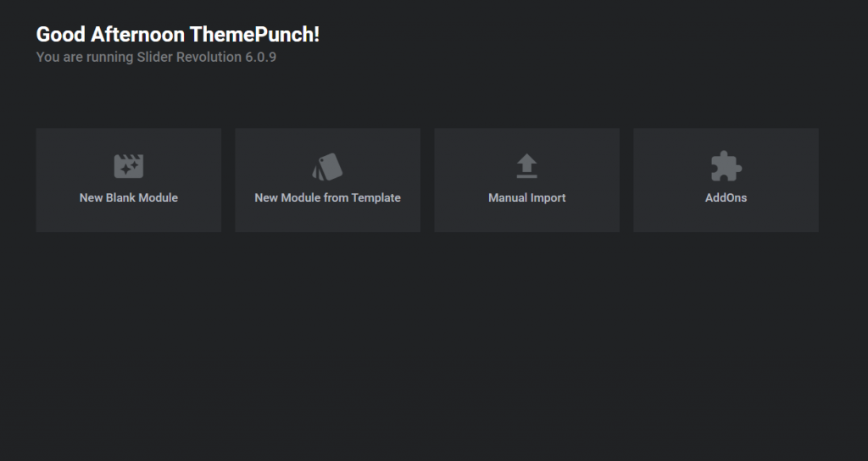
Task: Open New Module from Template
Action: click(x=328, y=180)
